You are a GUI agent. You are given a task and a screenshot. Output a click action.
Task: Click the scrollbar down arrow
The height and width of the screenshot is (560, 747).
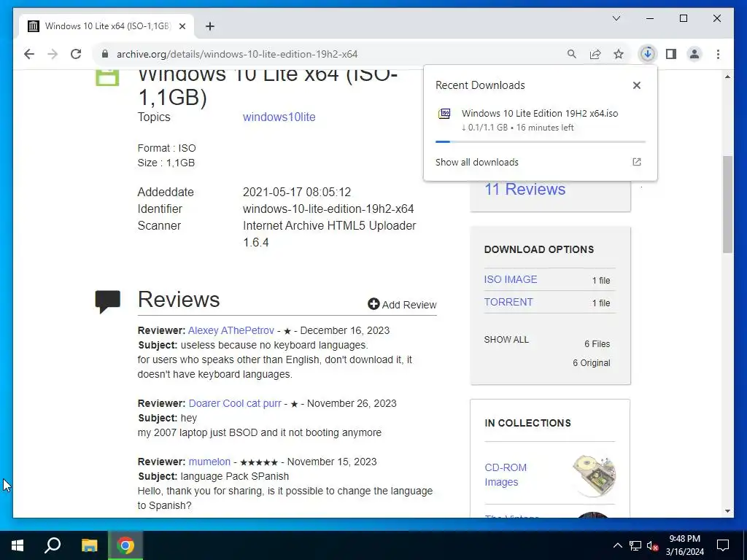(727, 511)
